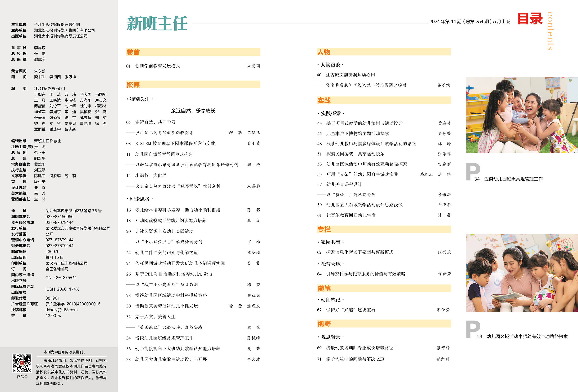Open article 让音乐教育回归幼儿生活
Viewport: 578px width, 392px height.
tap(351, 215)
